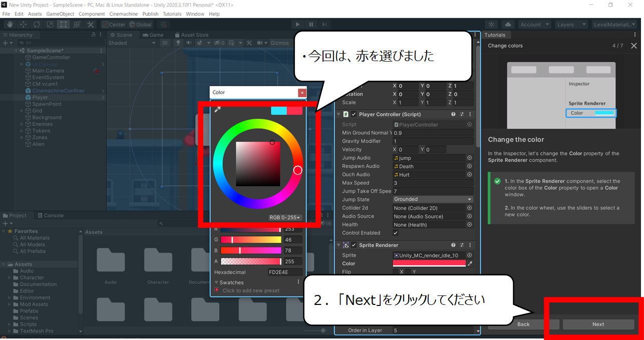Viewport: 644px width, 340px height.
Task: Collapse the Sprite Renderer component
Action: coord(339,245)
